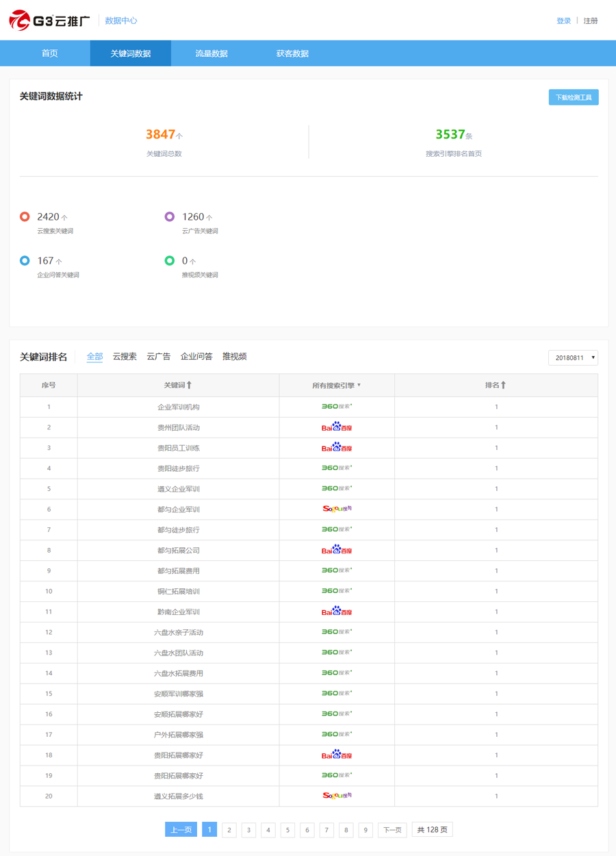Click the 3847 keyword total number
This screenshot has height=856, width=616.
click(x=160, y=134)
